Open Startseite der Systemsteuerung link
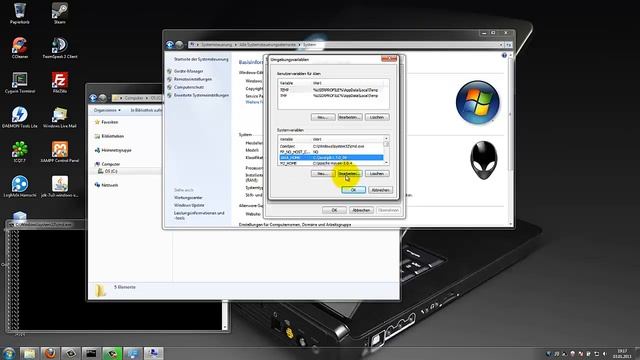 [201, 59]
